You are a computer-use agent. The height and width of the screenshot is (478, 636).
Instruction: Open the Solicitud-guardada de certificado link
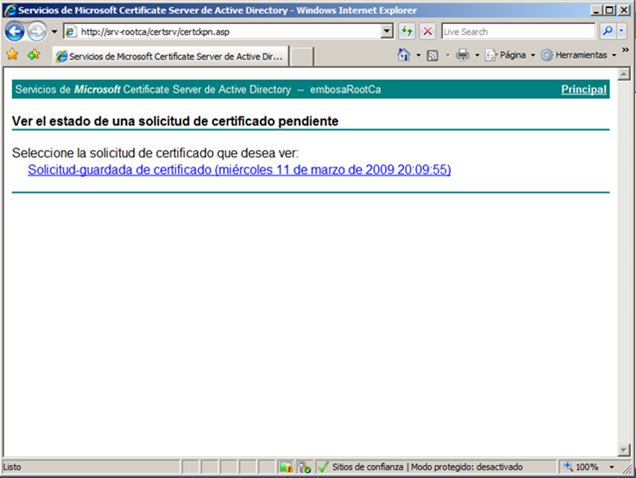click(x=239, y=170)
